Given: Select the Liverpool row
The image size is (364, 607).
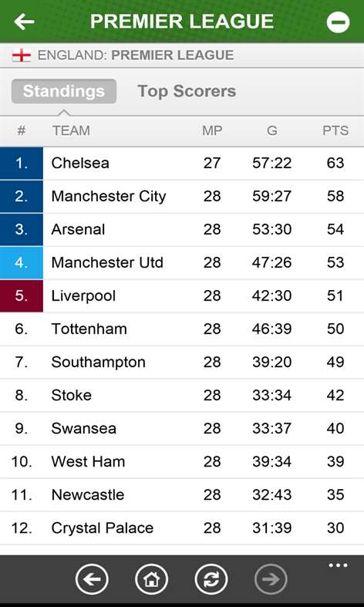Looking at the screenshot, I should [x=182, y=296].
